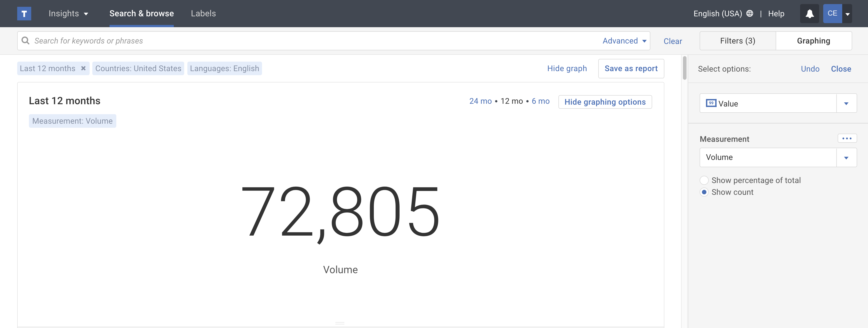Click the globe language icon
Image resolution: width=868 pixels, height=328 pixels.
[x=749, y=14]
